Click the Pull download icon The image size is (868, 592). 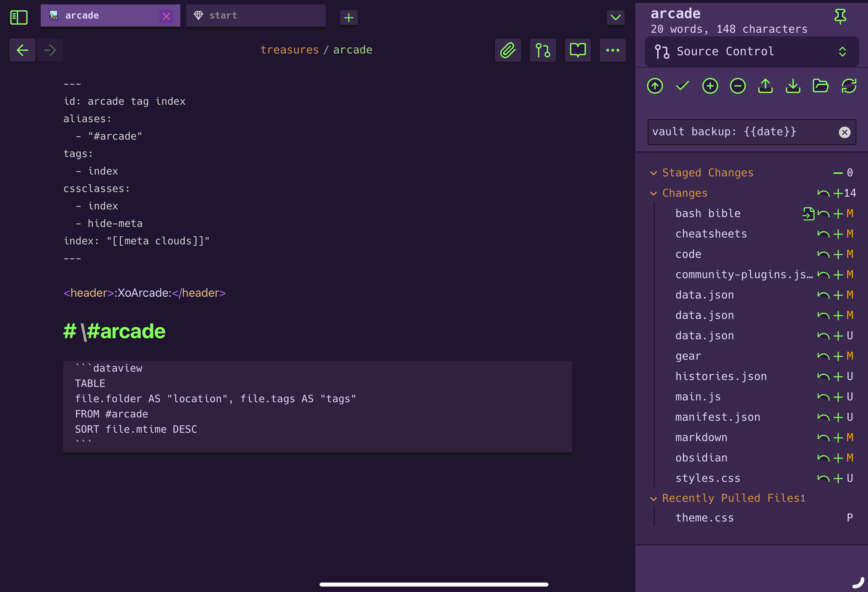tap(793, 86)
